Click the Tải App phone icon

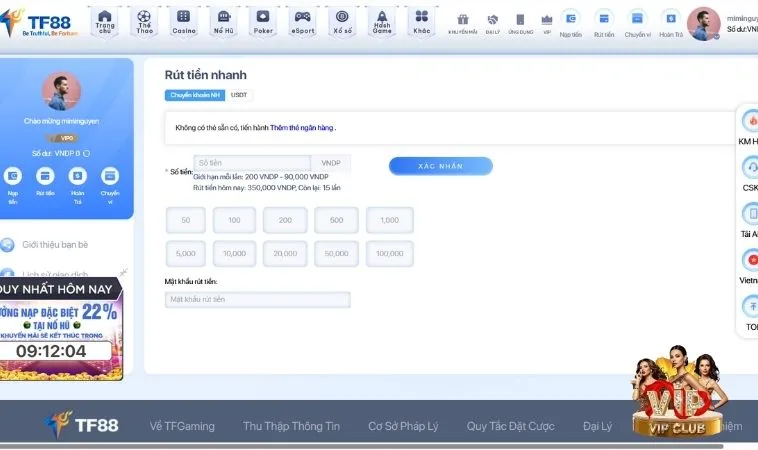(751, 214)
